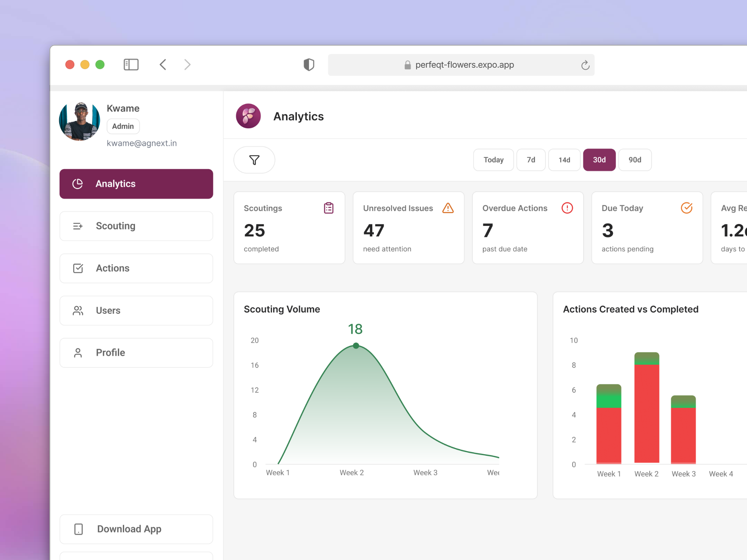
Task: Toggle the sidebar panel icon in browser toolbar
Action: (131, 65)
